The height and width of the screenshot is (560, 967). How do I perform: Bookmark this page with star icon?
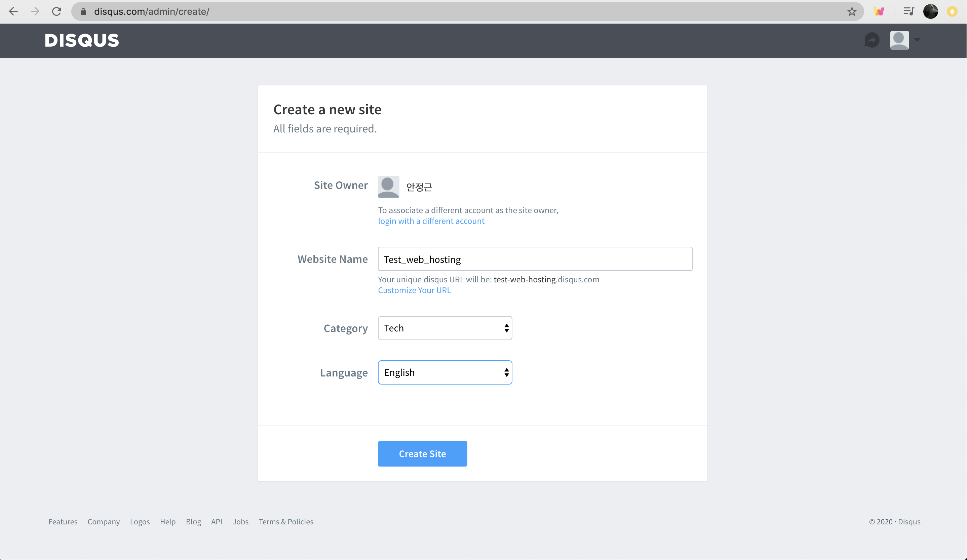pos(851,11)
